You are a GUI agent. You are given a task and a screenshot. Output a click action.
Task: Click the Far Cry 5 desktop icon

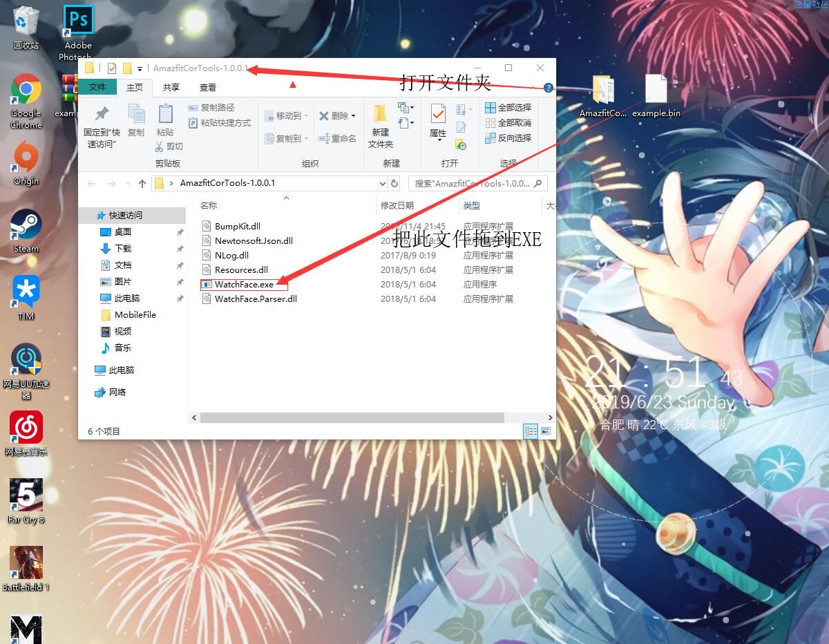click(26, 501)
